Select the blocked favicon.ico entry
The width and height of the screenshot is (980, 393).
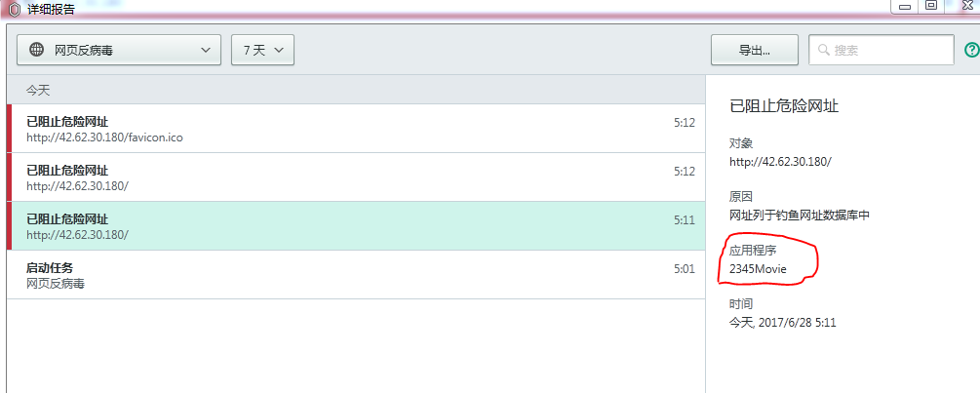coord(351,129)
